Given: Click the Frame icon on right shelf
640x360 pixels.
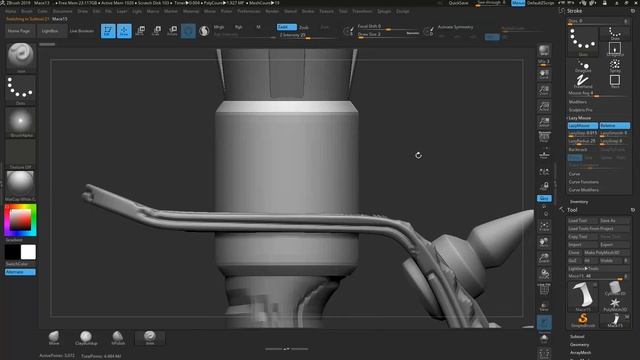Looking at the screenshot, I should tap(544, 227).
